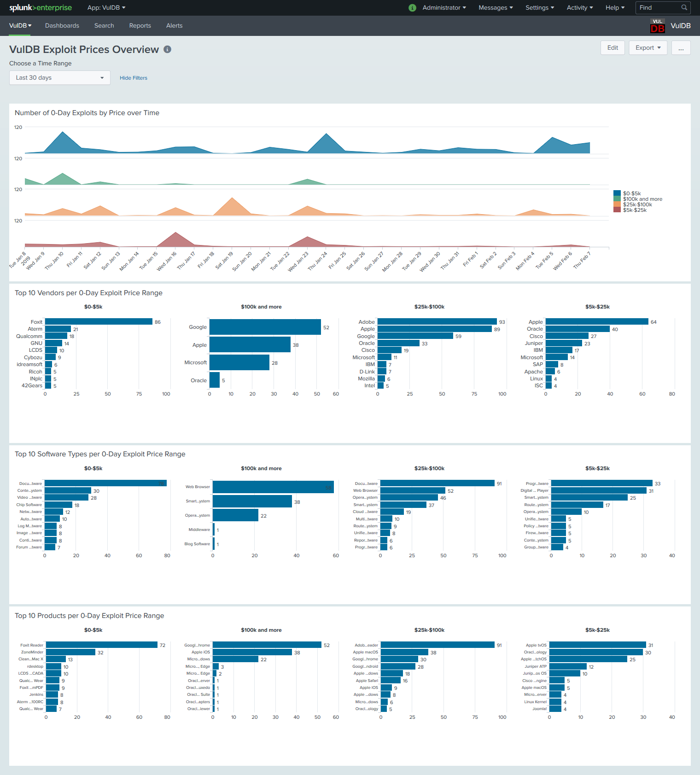
Task: Open the Administrator menu
Action: tap(444, 8)
